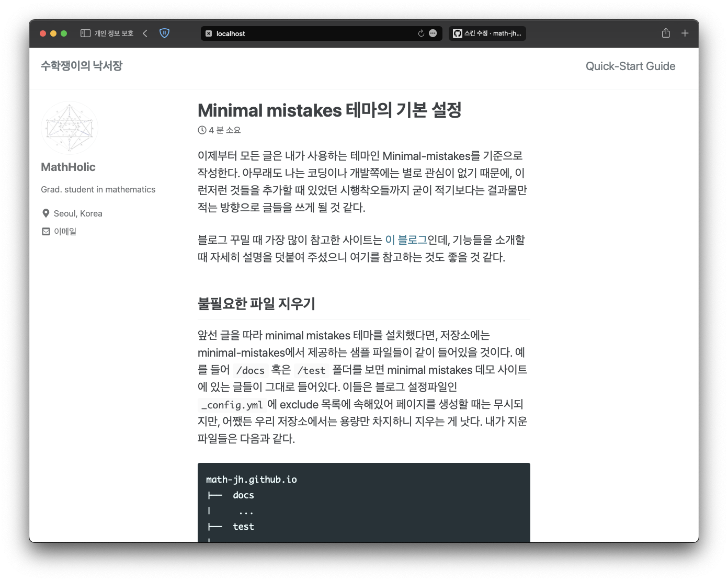Click the MathHolic avatar image
728x581 pixels.
pyautogui.click(x=70, y=128)
